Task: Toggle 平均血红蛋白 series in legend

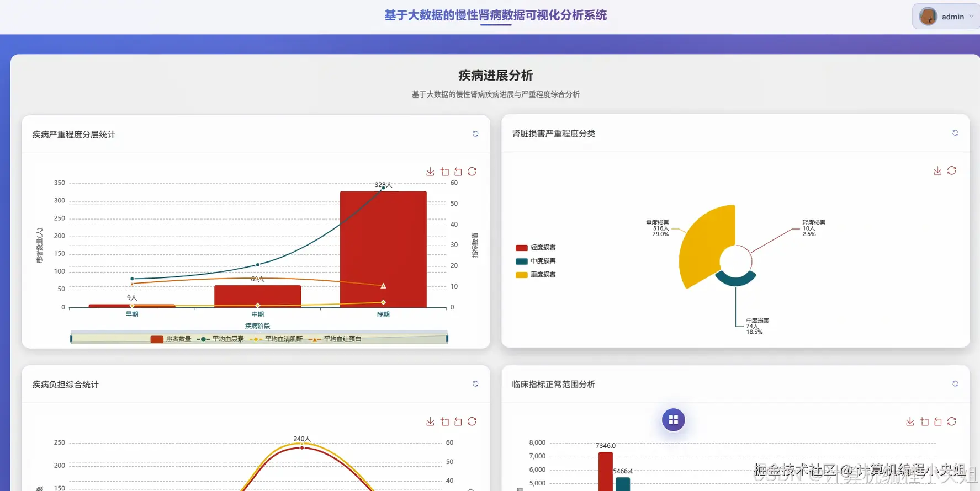Action: click(x=335, y=339)
